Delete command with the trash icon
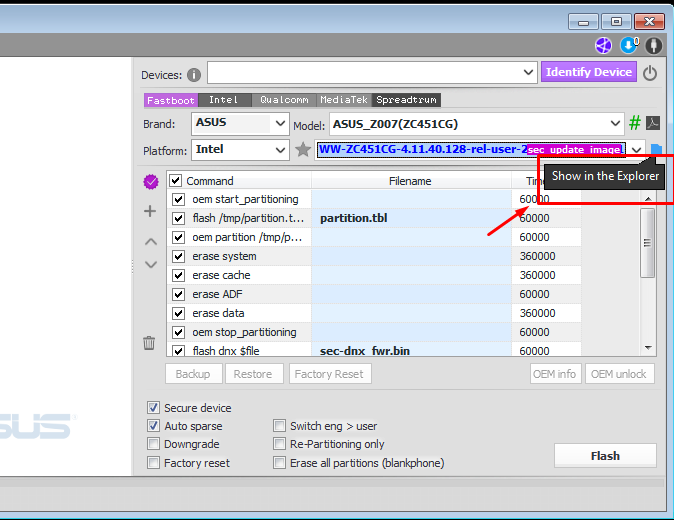Image resolution: width=674 pixels, height=520 pixels. tap(149, 343)
